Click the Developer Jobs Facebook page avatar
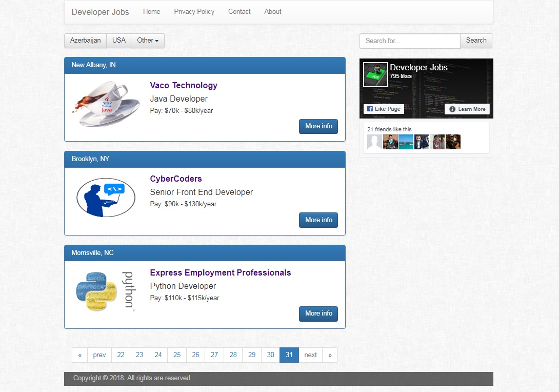Screen dimensions: 559x392 coord(375,74)
